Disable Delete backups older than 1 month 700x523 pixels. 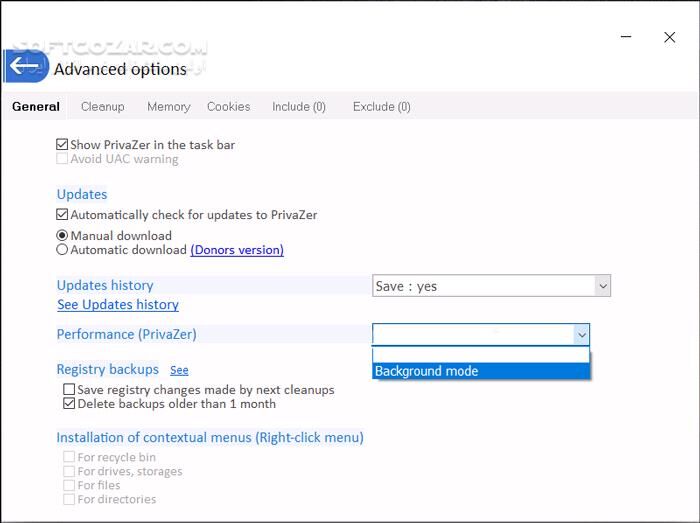click(x=69, y=404)
